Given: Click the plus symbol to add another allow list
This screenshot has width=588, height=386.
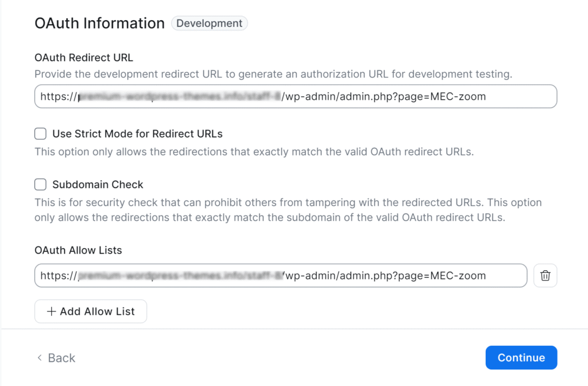Looking at the screenshot, I should 51,311.
